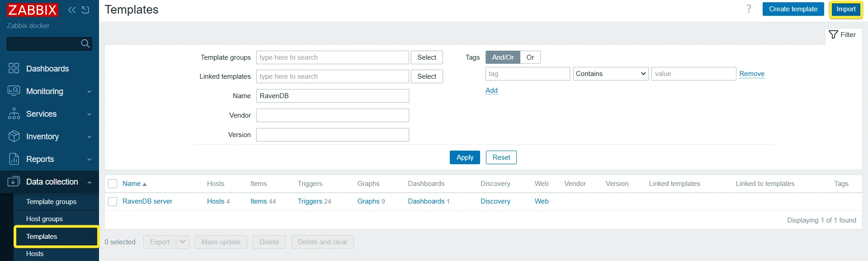
Task: Click the Mass update button
Action: coord(221,242)
